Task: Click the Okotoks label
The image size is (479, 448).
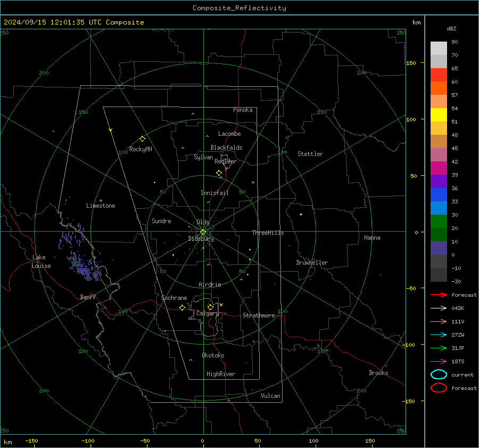Action: click(213, 355)
